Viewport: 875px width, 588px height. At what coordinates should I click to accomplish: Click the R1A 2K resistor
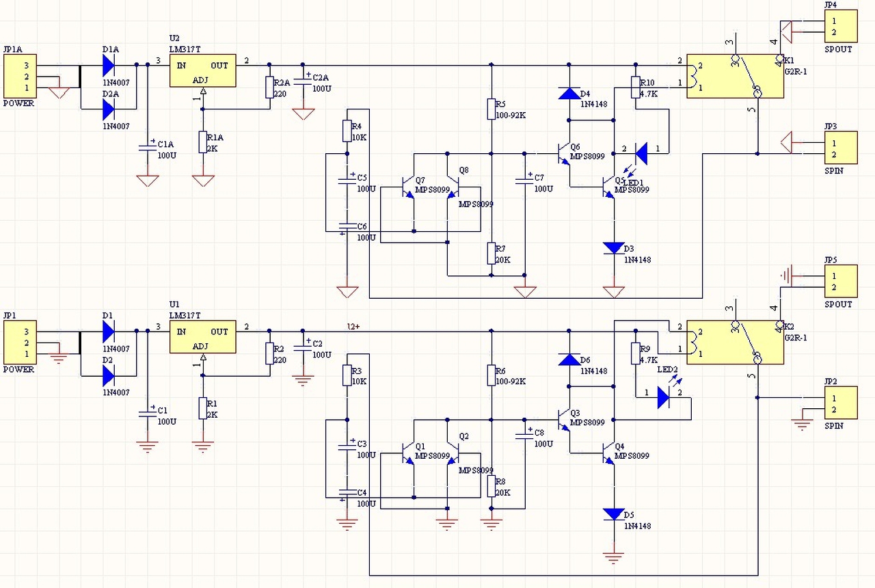click(202, 141)
